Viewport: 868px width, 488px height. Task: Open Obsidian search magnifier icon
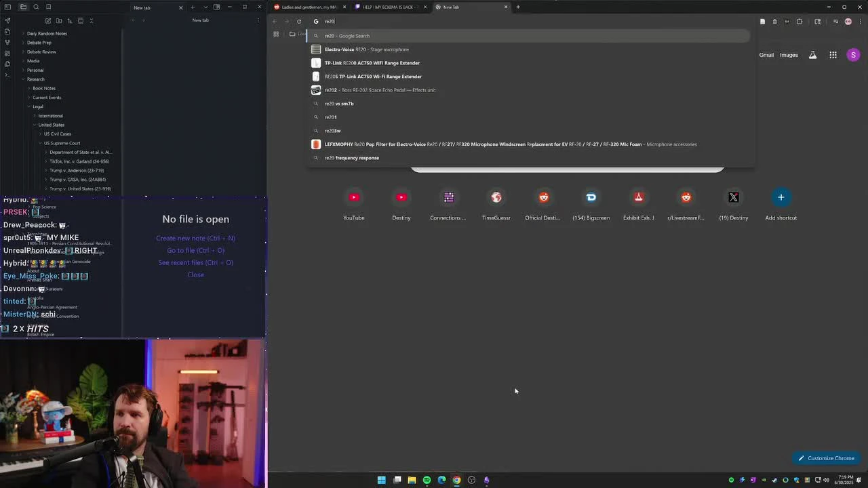click(x=36, y=7)
